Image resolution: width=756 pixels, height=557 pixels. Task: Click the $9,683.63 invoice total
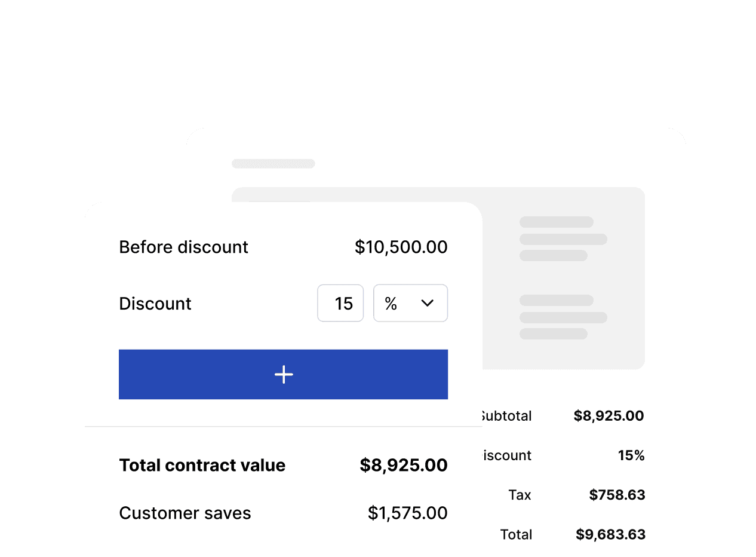click(610, 534)
